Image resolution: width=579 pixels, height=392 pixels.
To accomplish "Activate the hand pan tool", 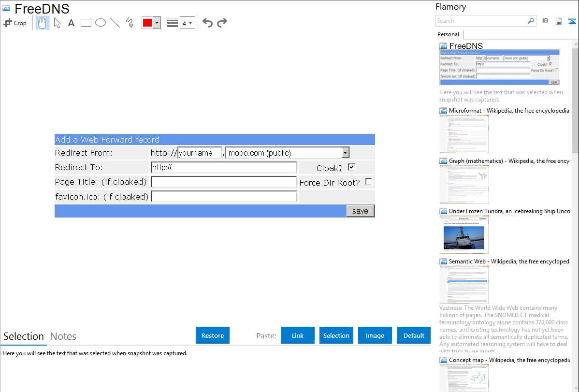I will click(43, 23).
